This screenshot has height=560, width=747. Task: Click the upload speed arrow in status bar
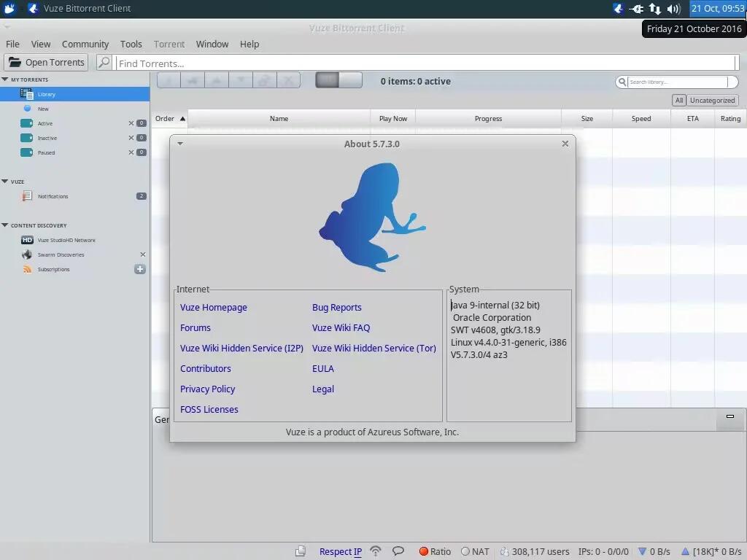685,551
